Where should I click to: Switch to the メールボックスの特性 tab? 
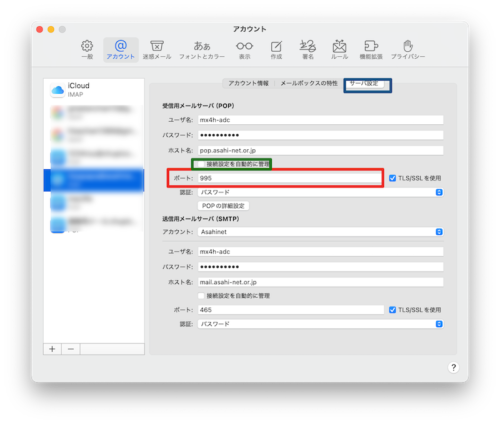click(x=309, y=83)
